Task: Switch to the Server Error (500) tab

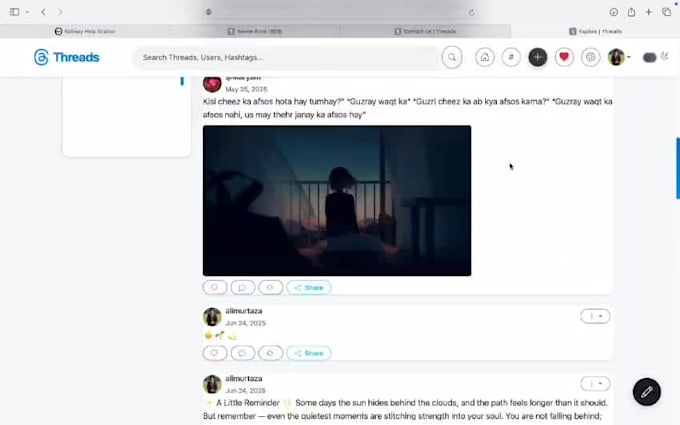Action: pos(255,31)
